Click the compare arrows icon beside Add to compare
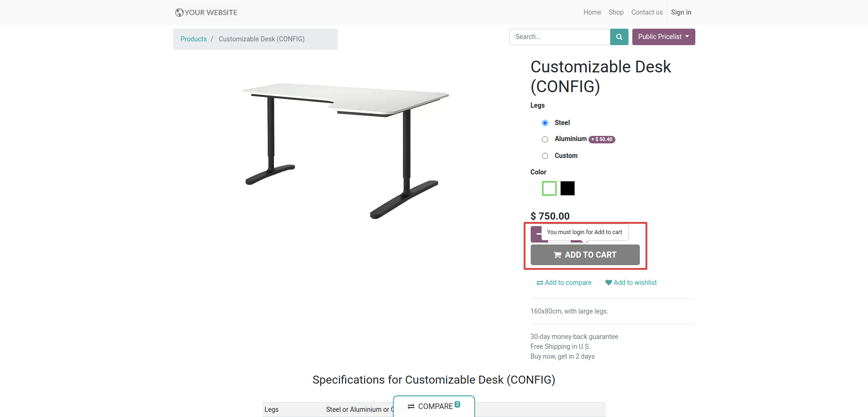Viewport: 868px width, 417px height. click(x=540, y=283)
